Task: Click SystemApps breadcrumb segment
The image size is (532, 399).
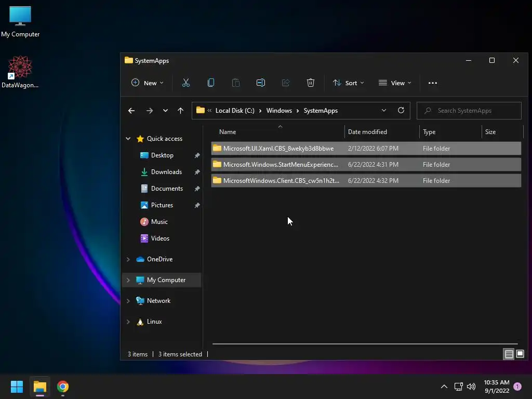Action: [x=321, y=111]
